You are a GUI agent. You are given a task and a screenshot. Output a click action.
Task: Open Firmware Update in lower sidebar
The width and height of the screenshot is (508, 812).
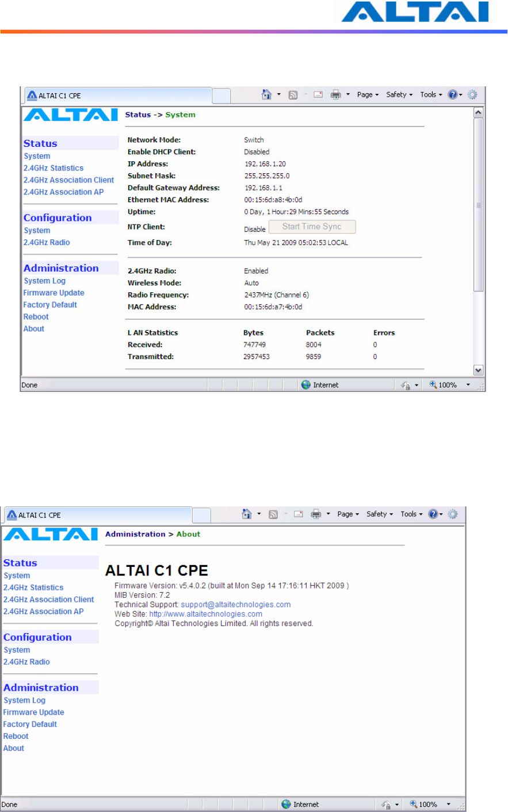pos(34,712)
